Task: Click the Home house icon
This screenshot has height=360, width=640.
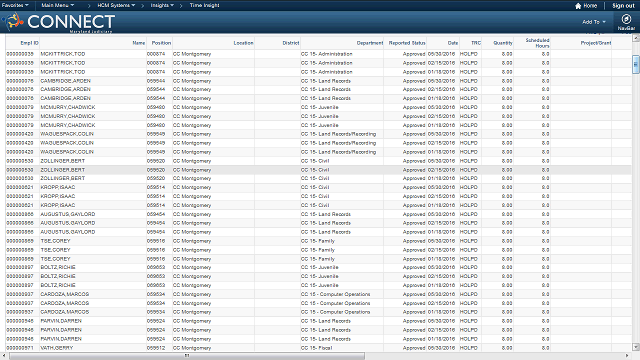Action: coord(578,6)
